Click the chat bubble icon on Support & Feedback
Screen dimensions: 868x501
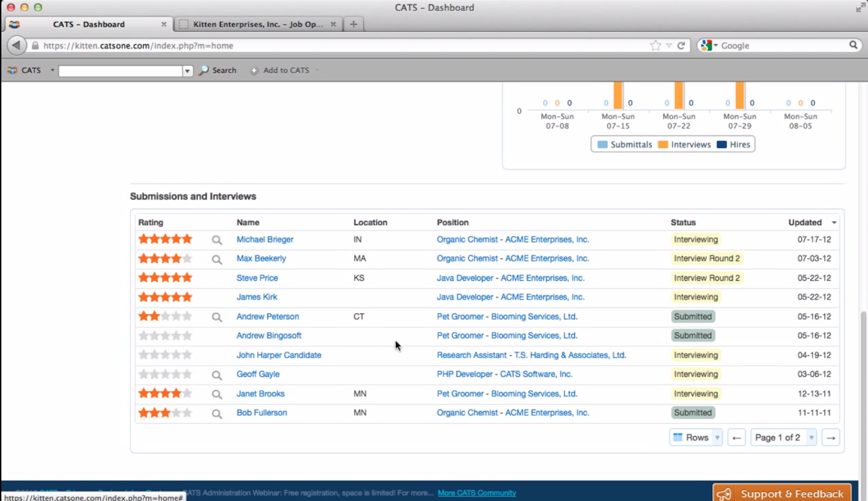[x=724, y=494]
